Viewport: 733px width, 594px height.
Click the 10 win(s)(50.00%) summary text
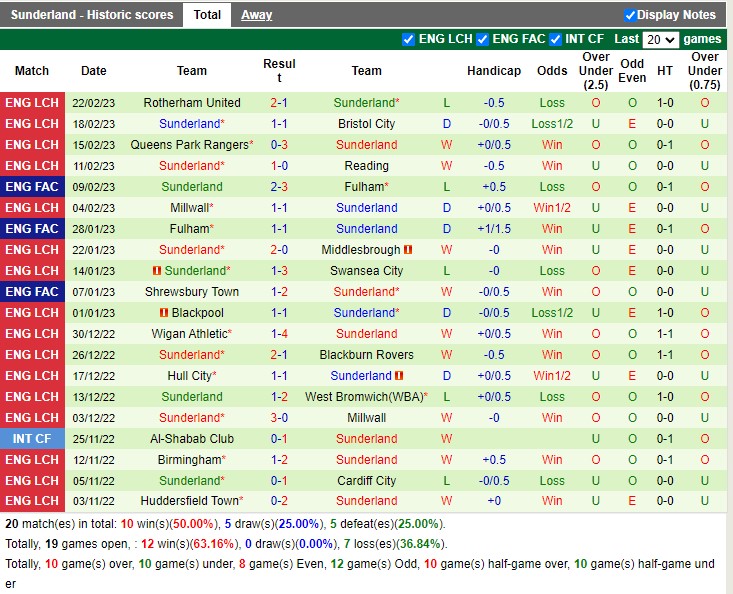point(169,524)
